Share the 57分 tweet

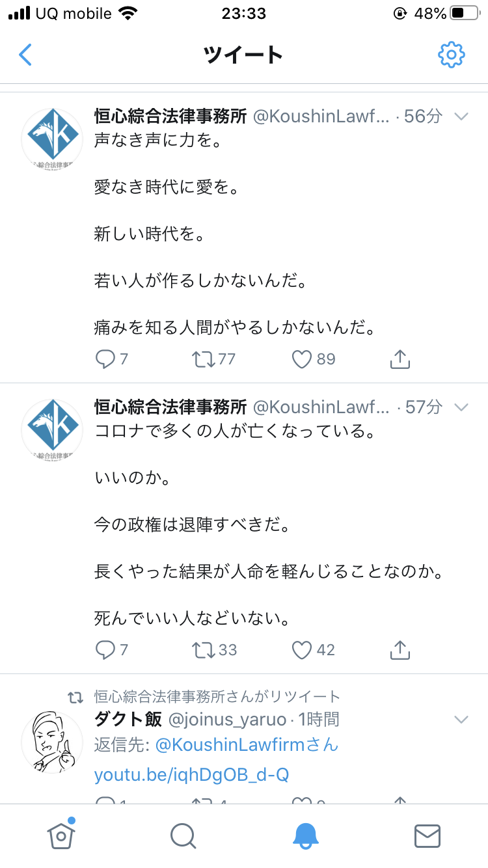[x=400, y=649]
